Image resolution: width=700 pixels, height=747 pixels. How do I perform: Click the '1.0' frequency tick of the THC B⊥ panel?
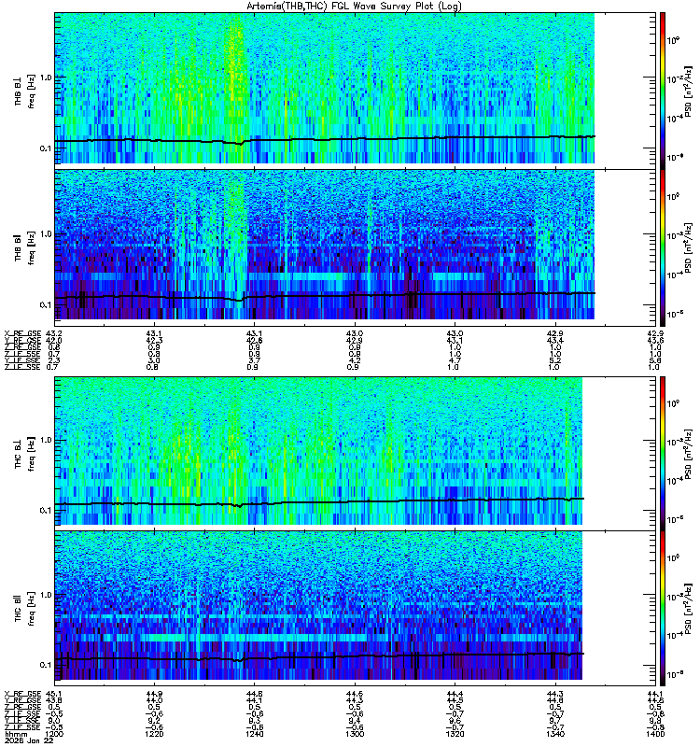tap(46, 440)
